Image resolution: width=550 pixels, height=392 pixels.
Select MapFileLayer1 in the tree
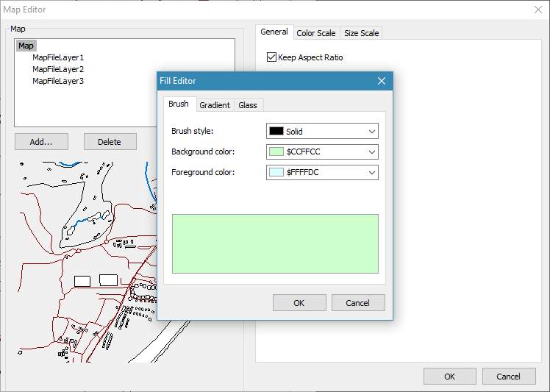click(x=58, y=57)
